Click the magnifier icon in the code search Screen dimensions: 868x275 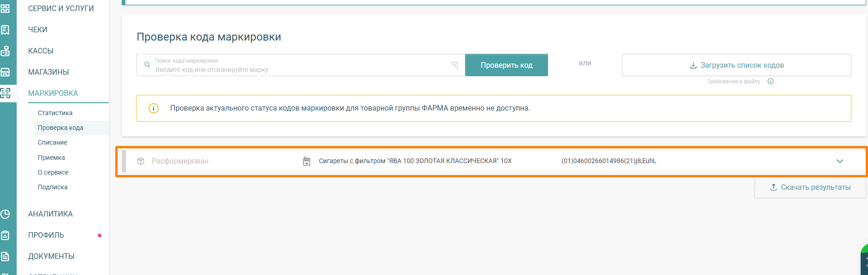click(x=147, y=65)
